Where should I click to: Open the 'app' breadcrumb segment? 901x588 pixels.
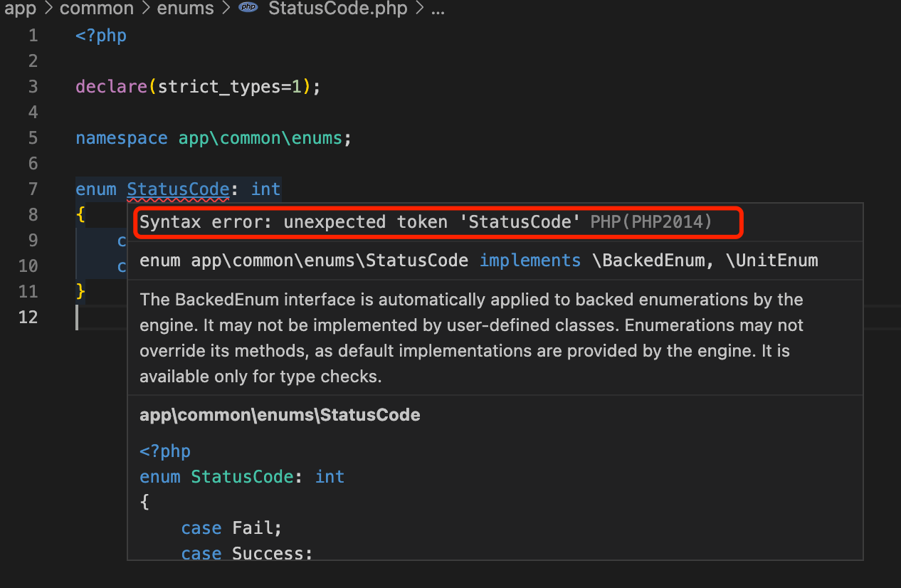(20, 9)
